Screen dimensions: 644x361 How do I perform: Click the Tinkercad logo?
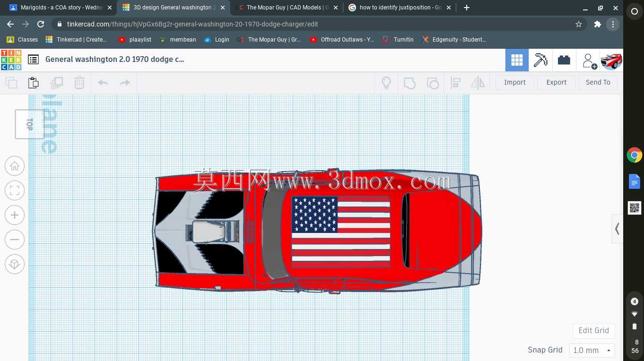(x=11, y=60)
